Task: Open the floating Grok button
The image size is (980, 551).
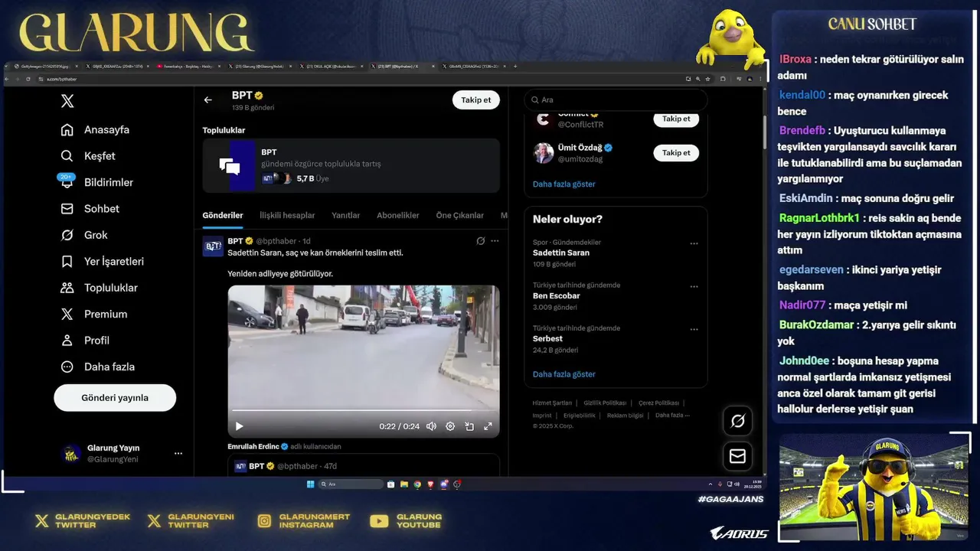Action: tap(738, 421)
